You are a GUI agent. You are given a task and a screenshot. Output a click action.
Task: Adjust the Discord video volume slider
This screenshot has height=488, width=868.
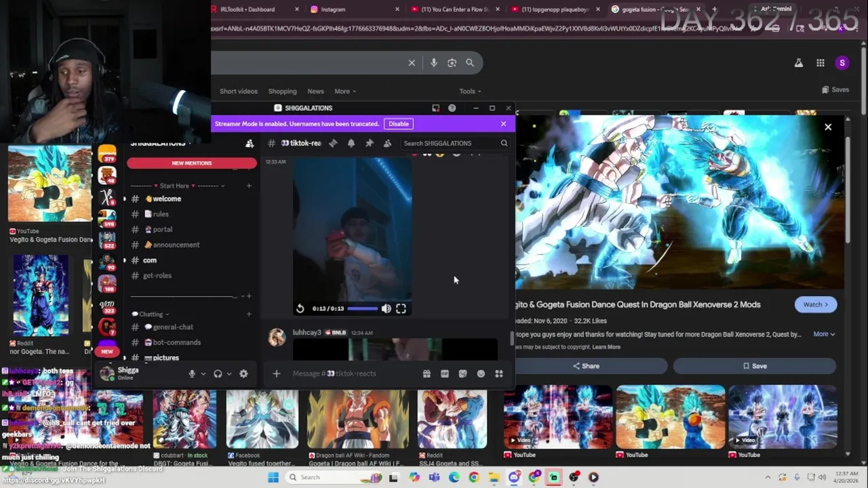tap(363, 308)
